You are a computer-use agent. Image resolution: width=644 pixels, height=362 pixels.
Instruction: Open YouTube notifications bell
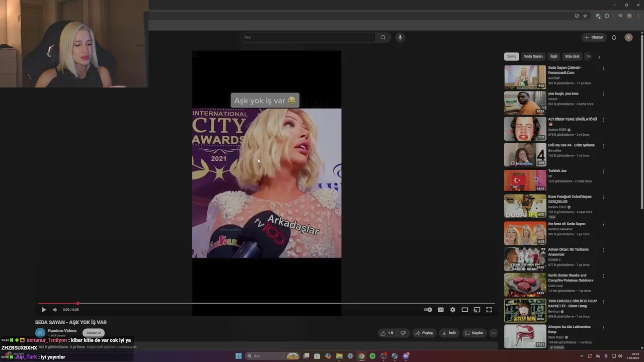point(614,37)
